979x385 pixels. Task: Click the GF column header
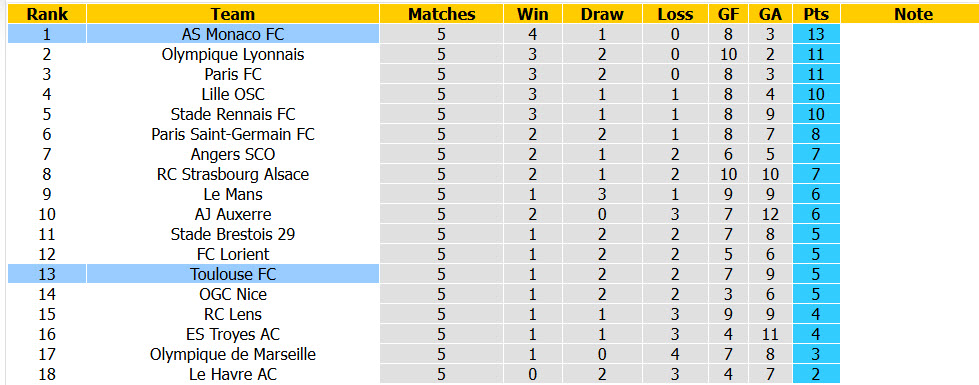728,14
